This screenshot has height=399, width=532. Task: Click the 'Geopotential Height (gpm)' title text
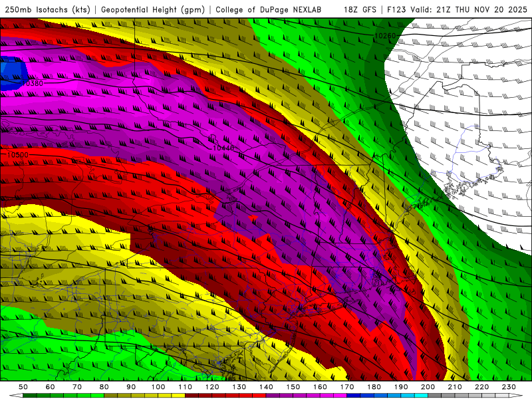click(x=153, y=9)
